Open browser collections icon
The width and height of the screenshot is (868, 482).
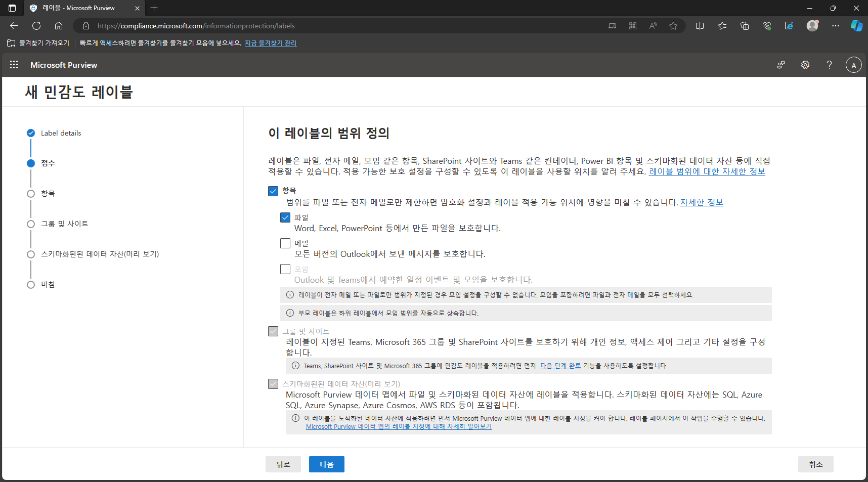[745, 26]
